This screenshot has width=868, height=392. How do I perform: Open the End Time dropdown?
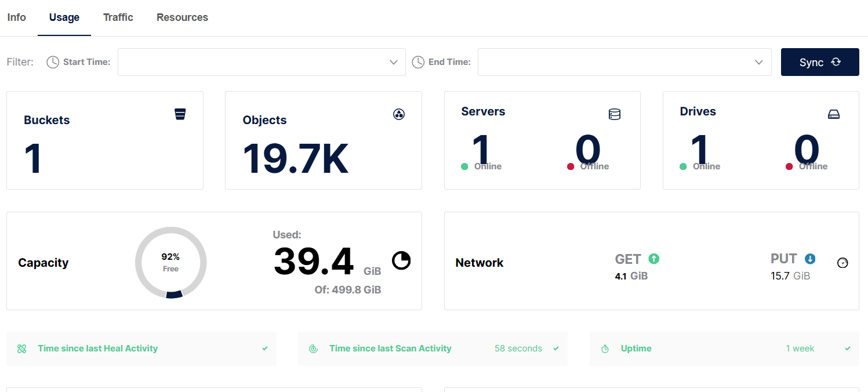tap(624, 62)
